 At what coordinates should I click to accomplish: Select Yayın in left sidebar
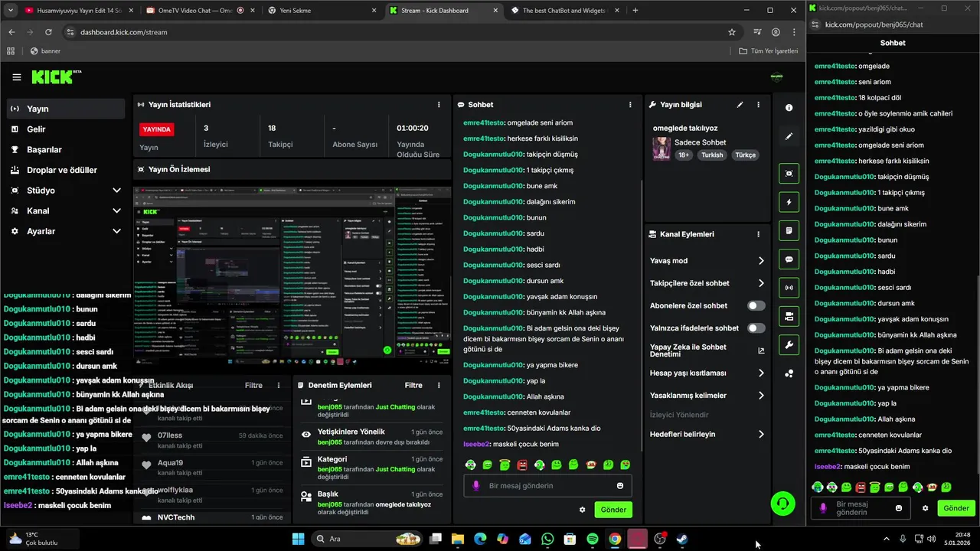[x=66, y=109]
